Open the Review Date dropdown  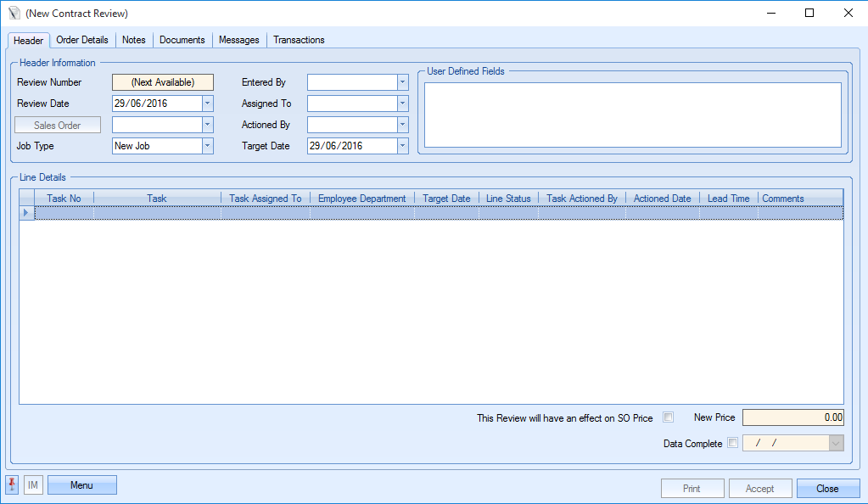tap(207, 104)
